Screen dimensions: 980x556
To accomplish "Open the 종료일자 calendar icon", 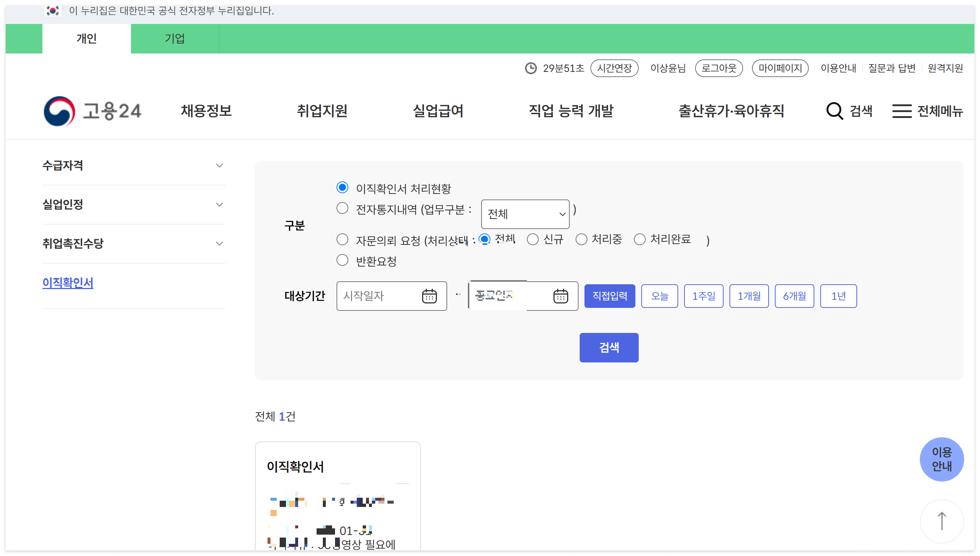I will (560, 296).
